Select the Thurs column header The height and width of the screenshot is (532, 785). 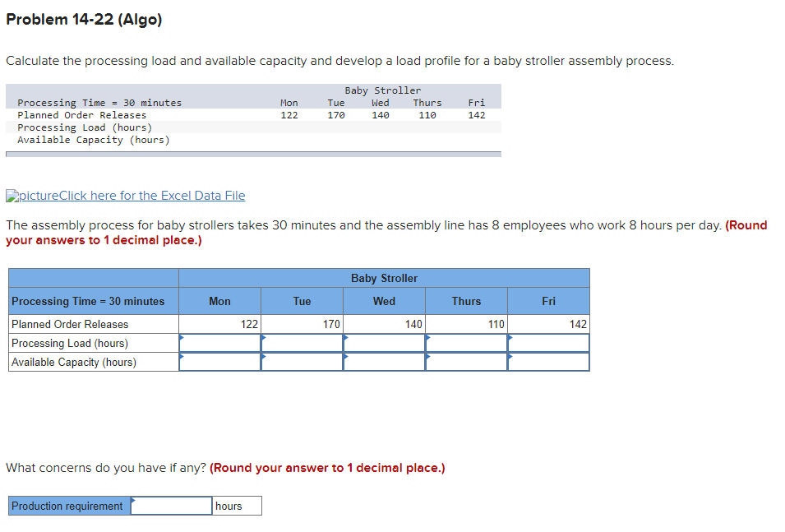pos(466,301)
